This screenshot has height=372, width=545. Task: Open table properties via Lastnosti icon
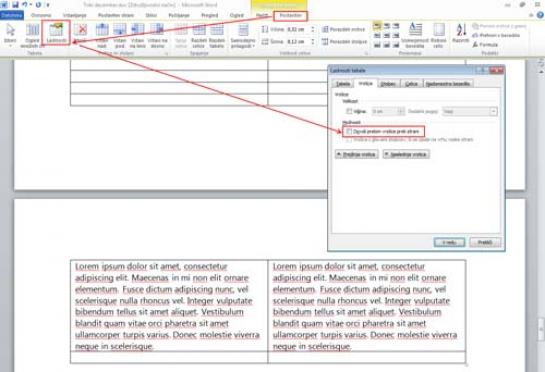pyautogui.click(x=56, y=33)
